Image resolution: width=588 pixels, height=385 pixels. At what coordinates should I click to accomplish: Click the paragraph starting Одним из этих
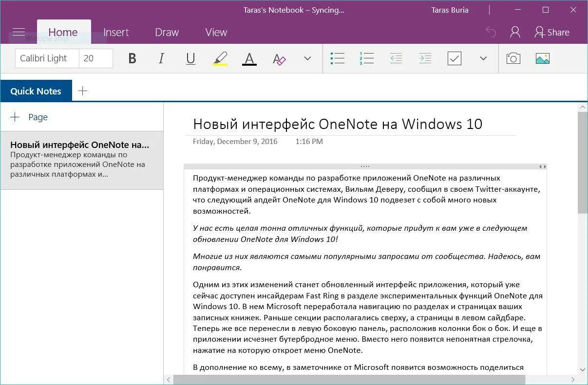[x=368, y=317]
